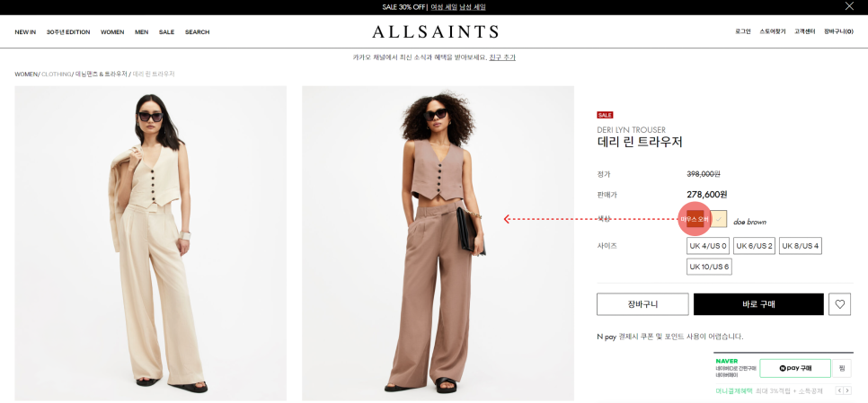Image resolution: width=868 pixels, height=403 pixels.
Task: Click the N pay 구매 button
Action: [x=795, y=368]
